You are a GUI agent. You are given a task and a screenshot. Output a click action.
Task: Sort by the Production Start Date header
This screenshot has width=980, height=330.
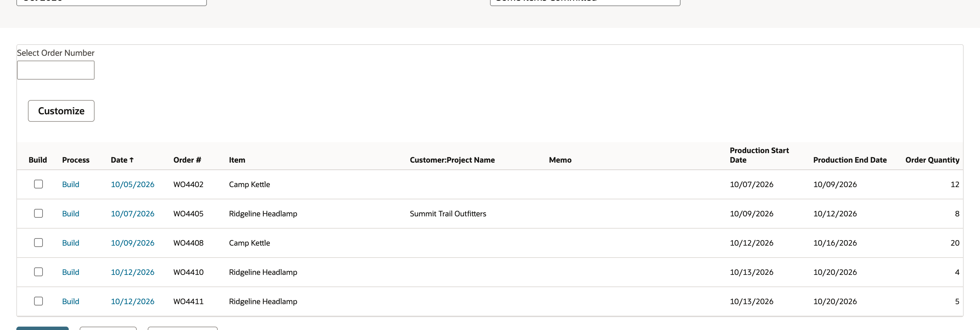coord(759,155)
